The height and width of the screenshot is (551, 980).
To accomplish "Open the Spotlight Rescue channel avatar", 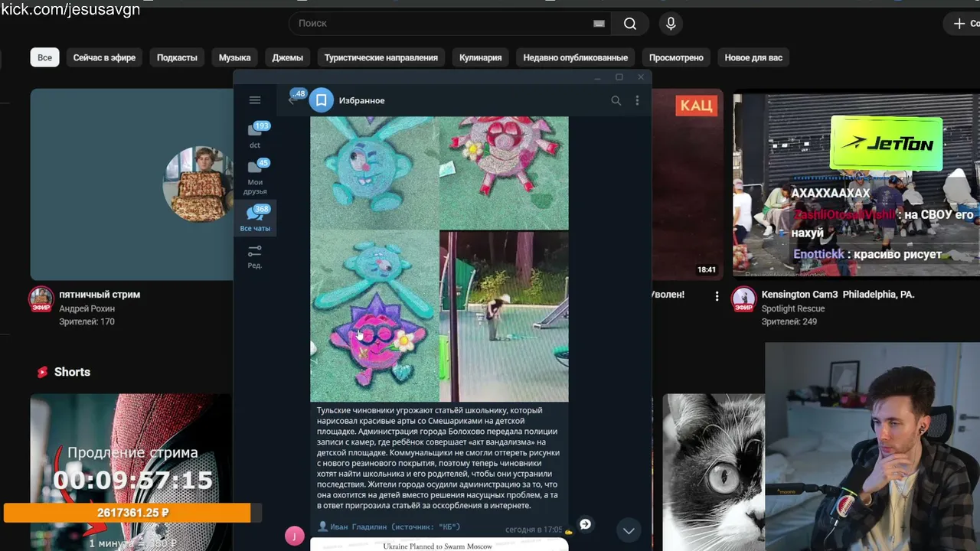I will 743,299.
